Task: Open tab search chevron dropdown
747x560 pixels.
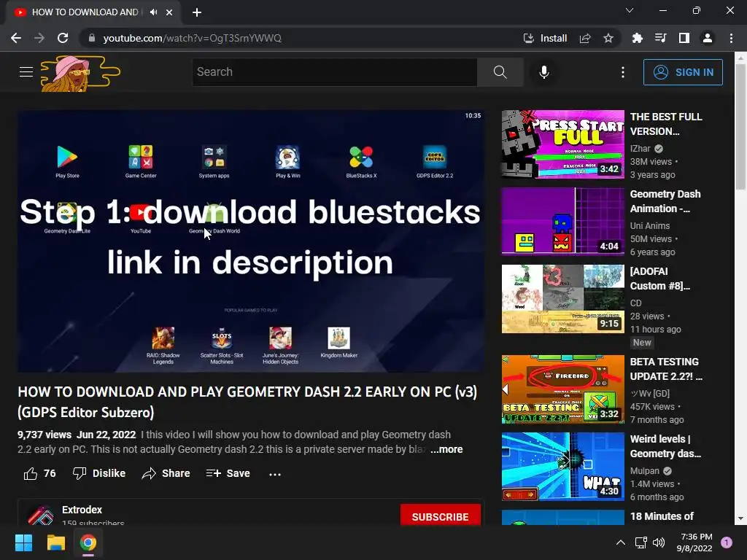Action: click(630, 10)
